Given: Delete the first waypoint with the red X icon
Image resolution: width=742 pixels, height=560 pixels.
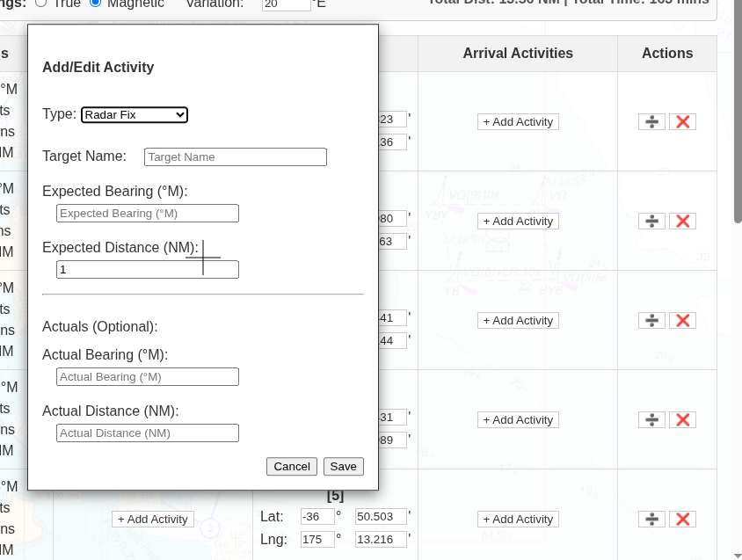Looking at the screenshot, I should [x=683, y=121].
